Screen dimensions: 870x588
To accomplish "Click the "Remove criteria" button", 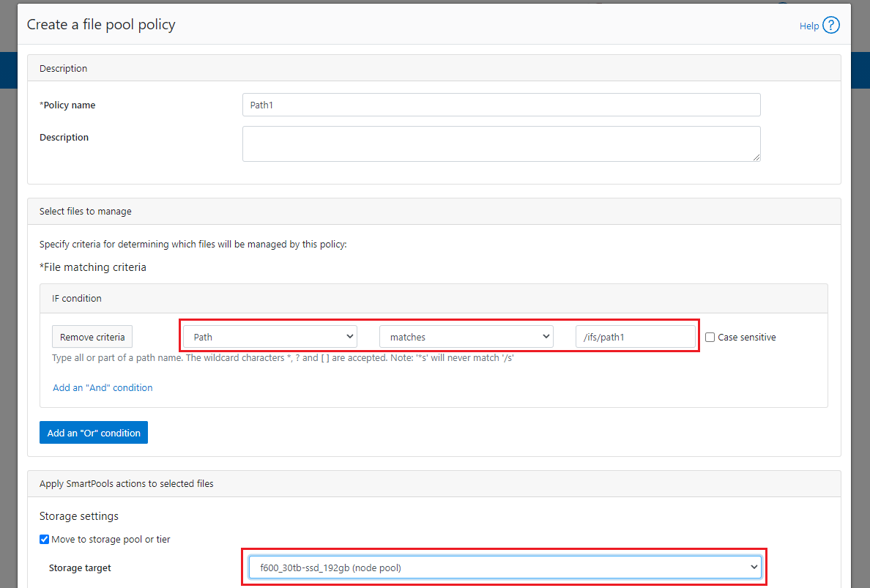I will (x=92, y=336).
